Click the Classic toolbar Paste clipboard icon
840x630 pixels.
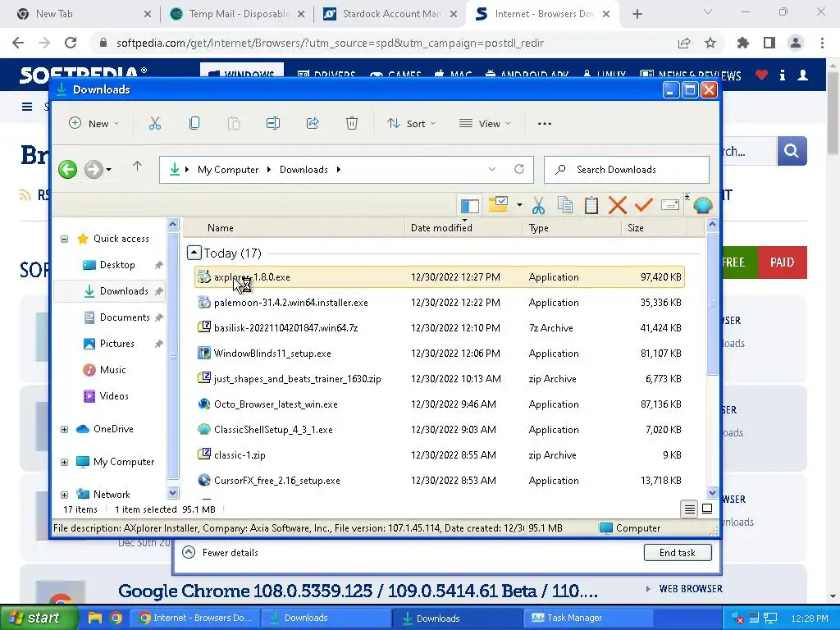[x=591, y=205]
